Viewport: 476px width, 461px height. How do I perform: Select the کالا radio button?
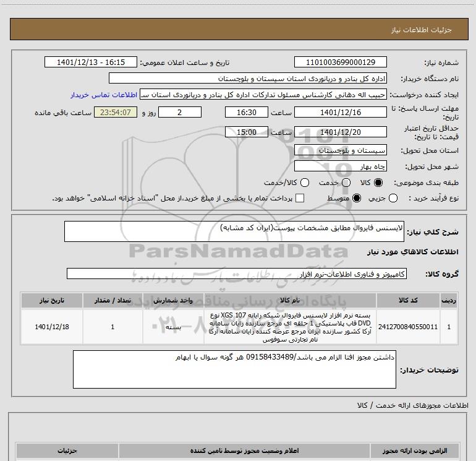click(378, 183)
